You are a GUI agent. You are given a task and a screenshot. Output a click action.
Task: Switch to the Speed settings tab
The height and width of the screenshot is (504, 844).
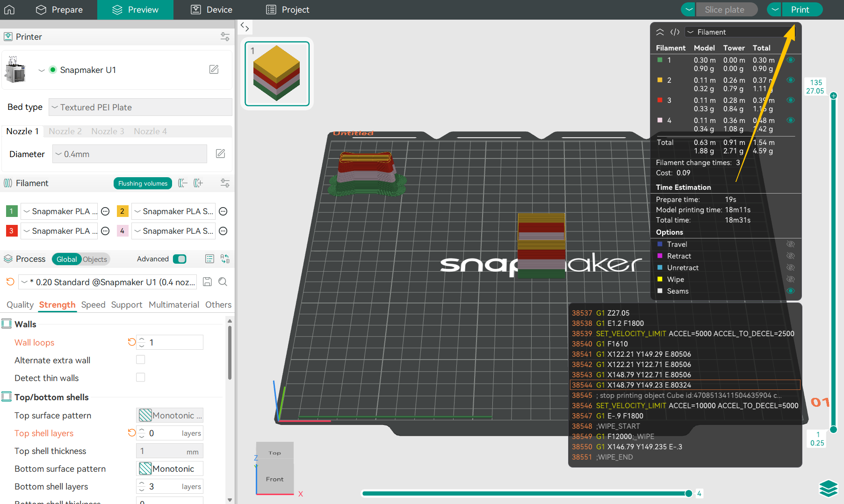point(93,305)
